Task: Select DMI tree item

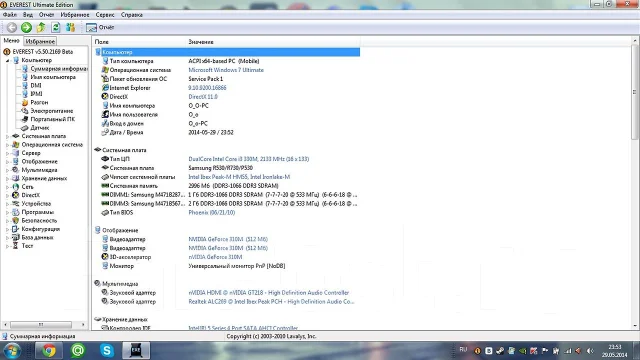Action: pyautogui.click(x=36, y=85)
